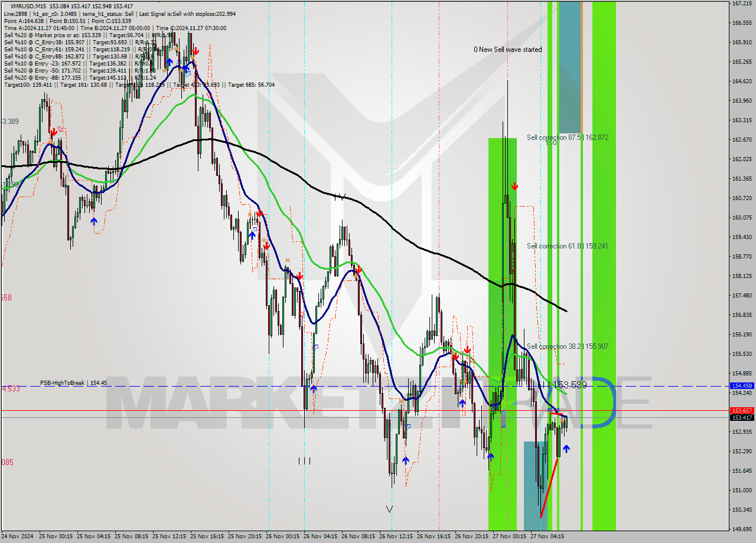Click the 164.620 price on the axis

click(741, 81)
